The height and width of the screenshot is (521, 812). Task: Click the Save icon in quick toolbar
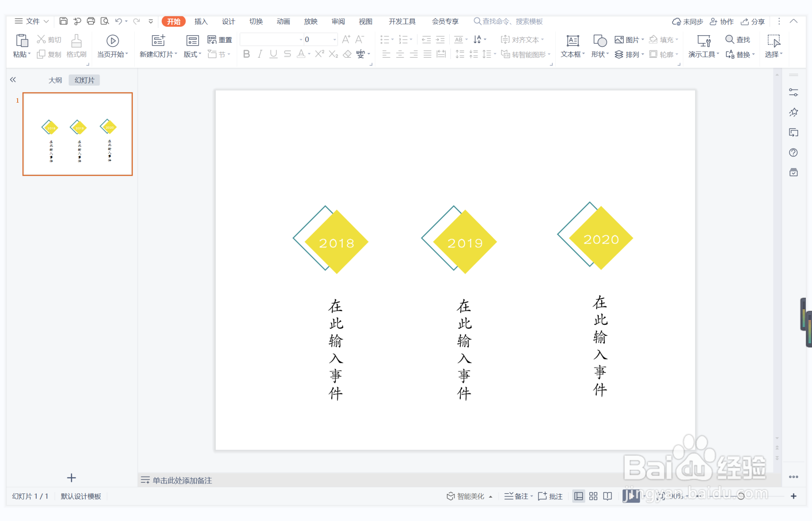pos(63,21)
